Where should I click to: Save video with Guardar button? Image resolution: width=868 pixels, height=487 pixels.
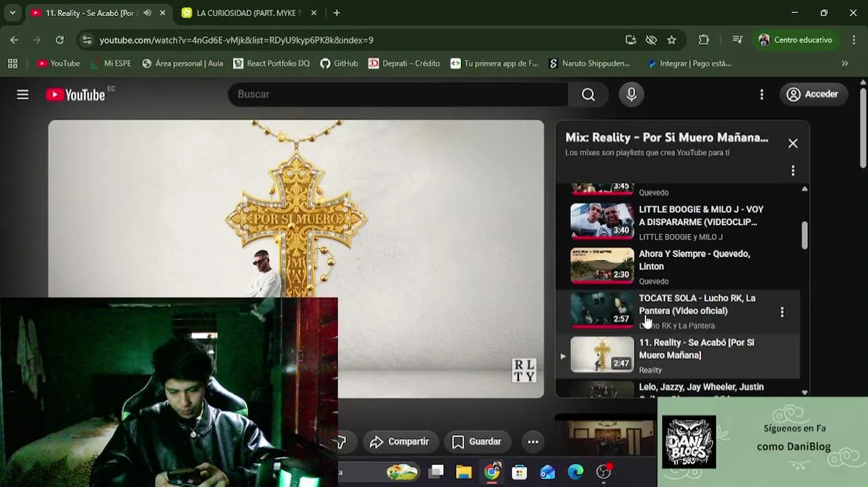coord(477,442)
